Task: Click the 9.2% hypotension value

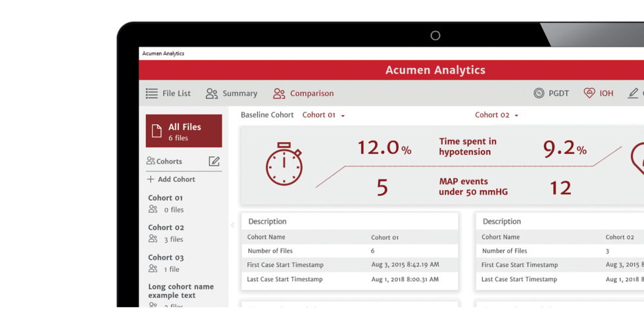Action: (x=564, y=148)
